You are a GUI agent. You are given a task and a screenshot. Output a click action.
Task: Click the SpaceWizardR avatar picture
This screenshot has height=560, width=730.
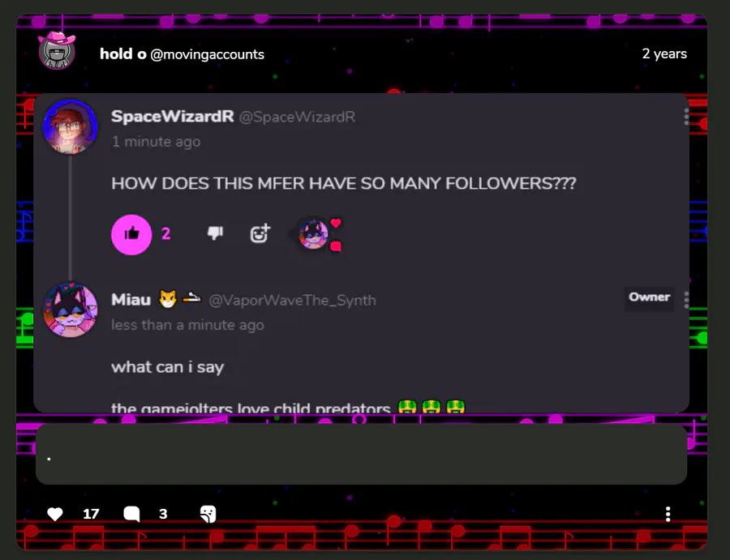coord(71,126)
